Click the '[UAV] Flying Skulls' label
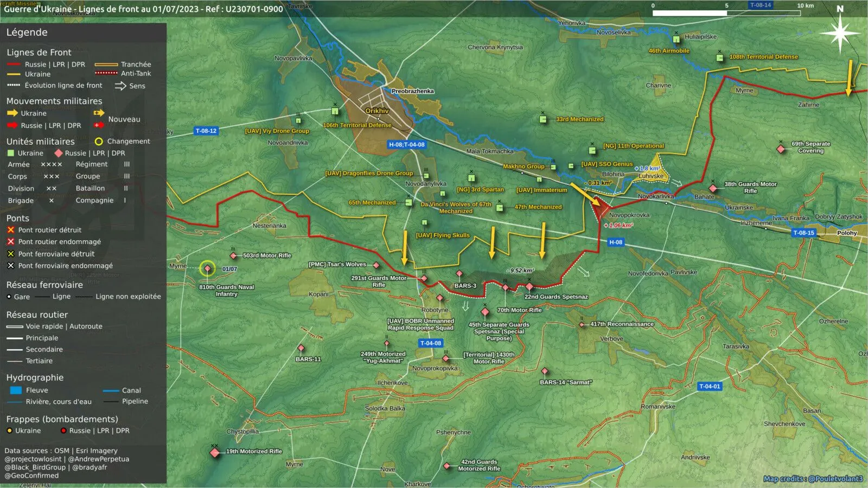Image resolution: width=868 pixels, height=488 pixels. click(x=443, y=235)
